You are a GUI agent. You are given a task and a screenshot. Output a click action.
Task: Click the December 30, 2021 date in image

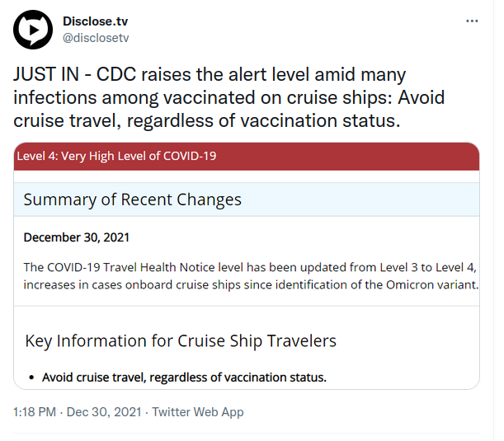(x=77, y=237)
